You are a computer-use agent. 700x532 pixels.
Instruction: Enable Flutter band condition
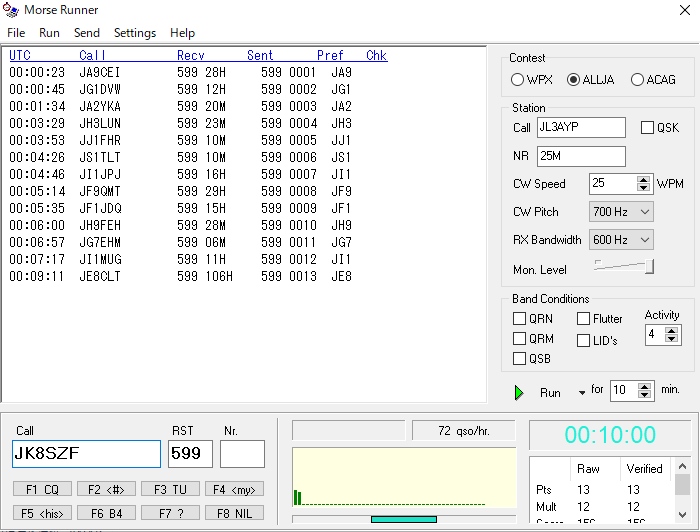click(x=583, y=319)
